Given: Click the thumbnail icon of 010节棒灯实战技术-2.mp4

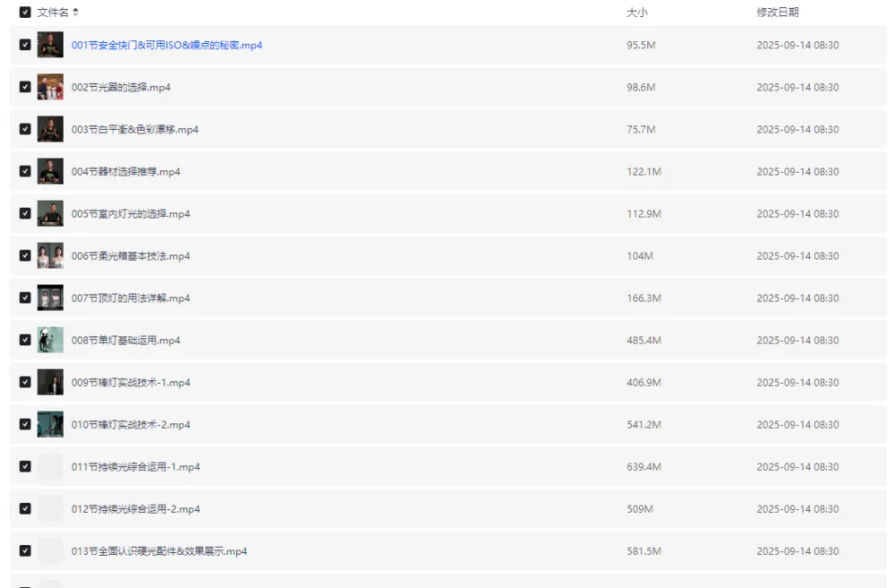Looking at the screenshot, I should tap(50, 424).
